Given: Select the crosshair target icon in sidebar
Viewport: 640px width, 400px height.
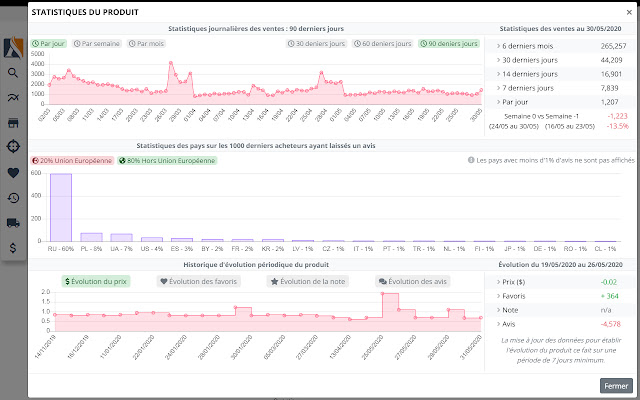Looking at the screenshot, I should [14, 147].
